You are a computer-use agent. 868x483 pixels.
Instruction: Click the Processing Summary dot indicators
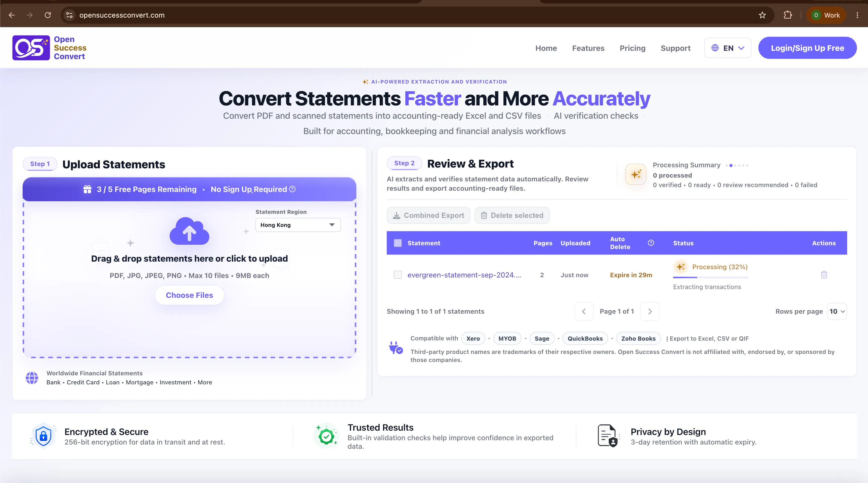tap(737, 165)
